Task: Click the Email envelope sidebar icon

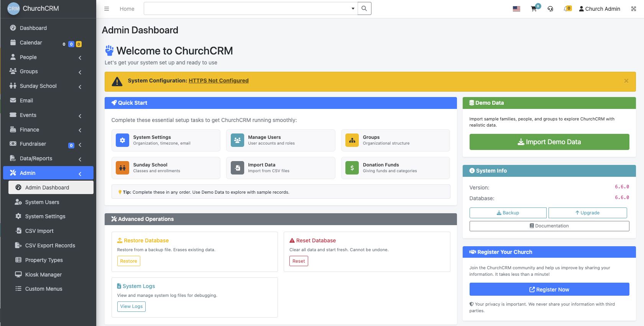Action: pos(13,100)
